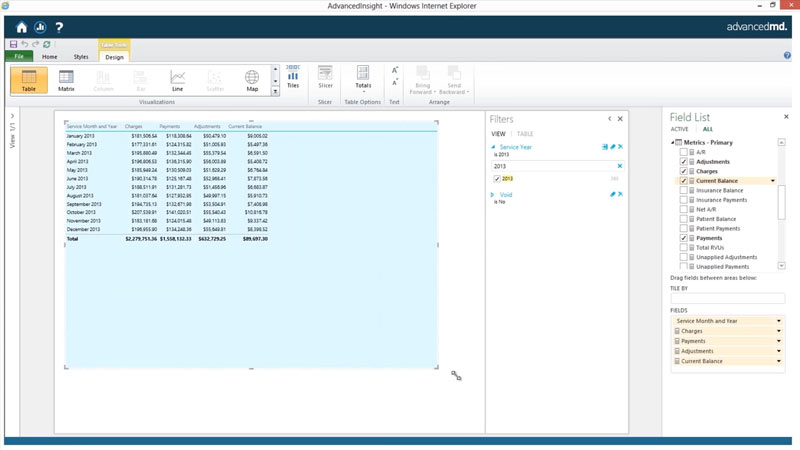Viewport: 800px width, 450px height.
Task: Open the reports chart icon in header
Action: point(40,28)
